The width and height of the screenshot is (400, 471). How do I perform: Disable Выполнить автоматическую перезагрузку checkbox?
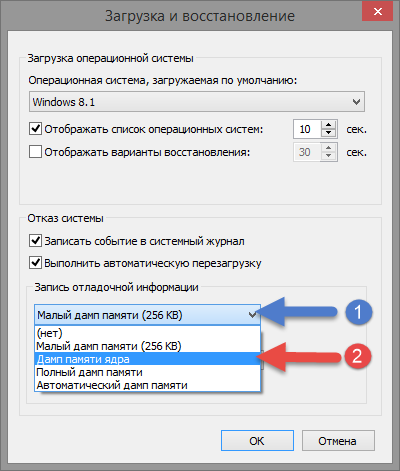click(35, 263)
